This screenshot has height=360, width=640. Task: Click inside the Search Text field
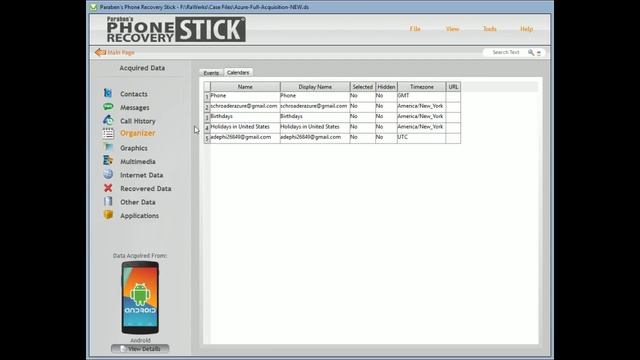[505, 52]
